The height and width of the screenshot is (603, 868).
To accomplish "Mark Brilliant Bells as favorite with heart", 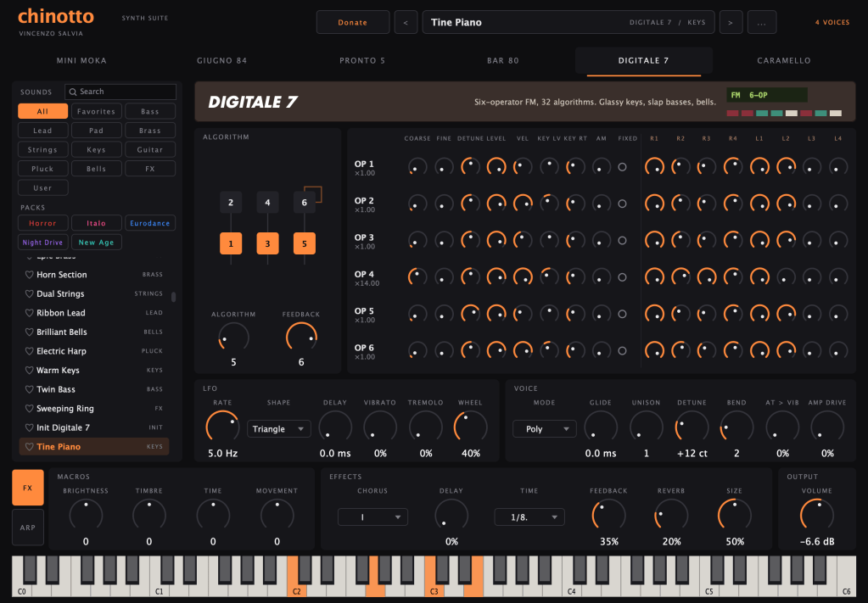I will click(x=30, y=332).
